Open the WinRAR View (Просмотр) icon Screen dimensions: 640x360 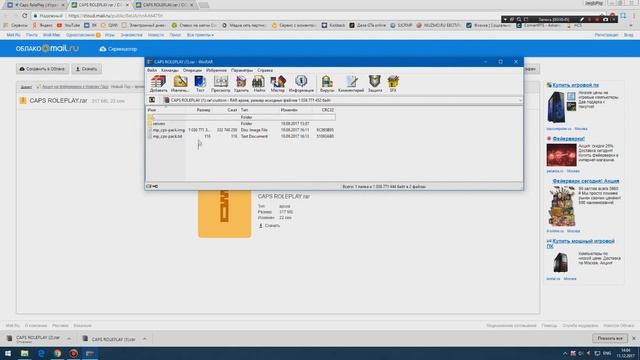pyautogui.click(x=221, y=84)
